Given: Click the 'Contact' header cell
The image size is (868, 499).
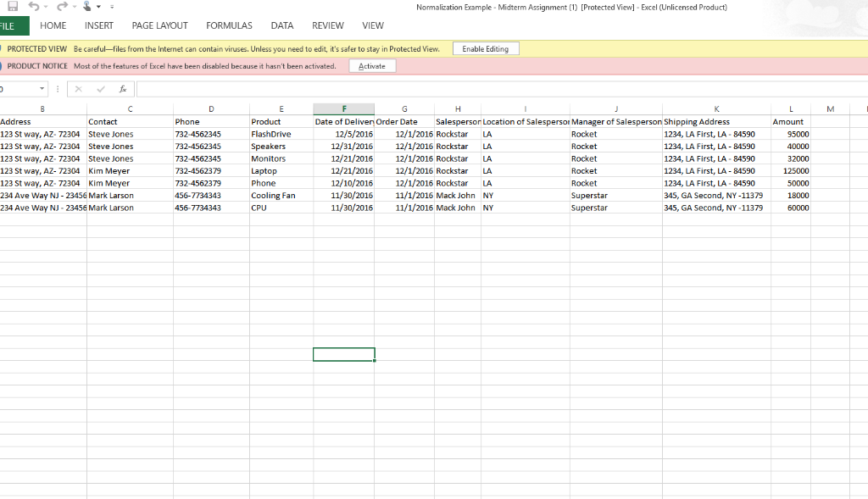Looking at the screenshot, I should 130,122.
